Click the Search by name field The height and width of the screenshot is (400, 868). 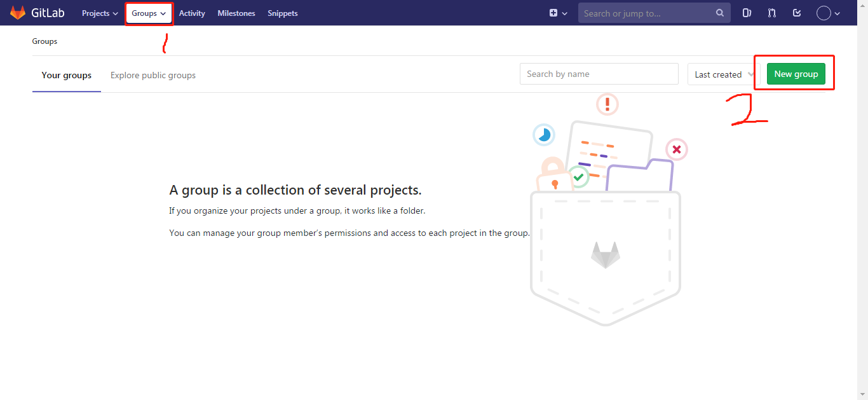(598, 73)
